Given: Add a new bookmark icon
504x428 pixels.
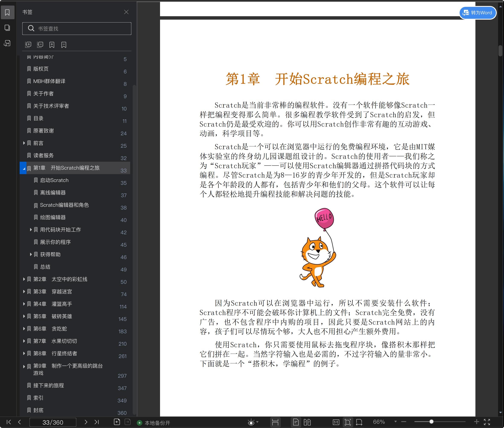Looking at the screenshot, I should pyautogui.click(x=52, y=45).
